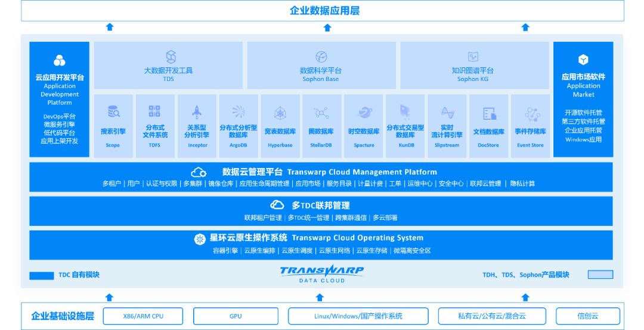
Task: Click the Application Market cube icon
Action: [x=583, y=60]
